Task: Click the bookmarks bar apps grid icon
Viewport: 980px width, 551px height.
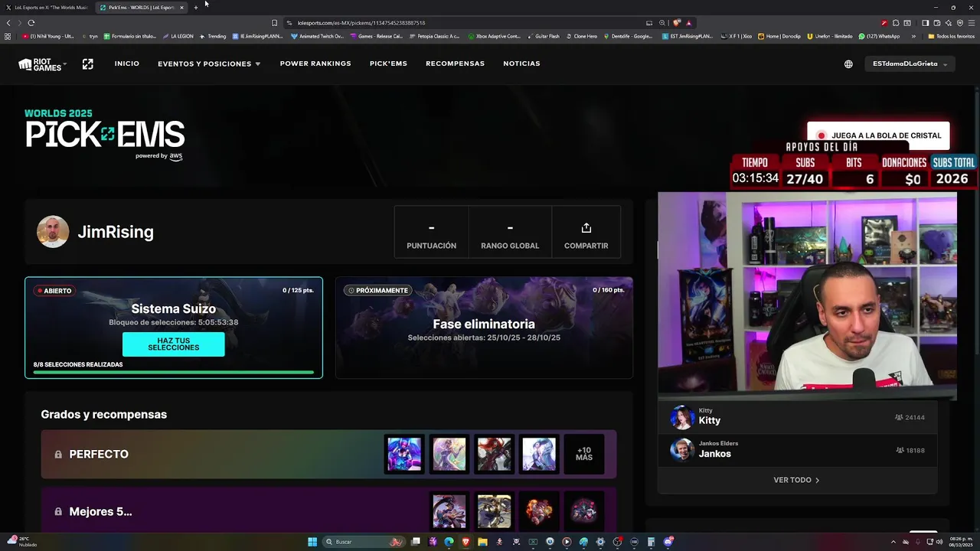Action: pyautogui.click(x=8, y=36)
